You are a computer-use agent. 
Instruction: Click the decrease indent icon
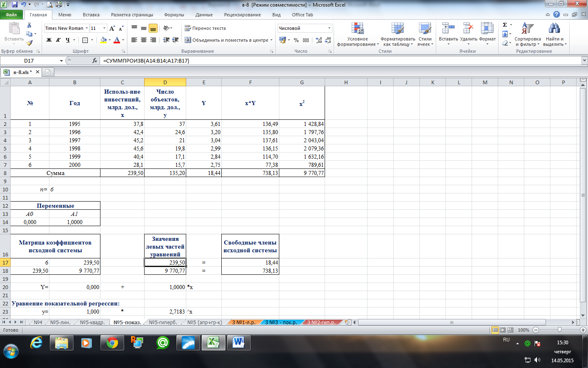tap(166, 40)
